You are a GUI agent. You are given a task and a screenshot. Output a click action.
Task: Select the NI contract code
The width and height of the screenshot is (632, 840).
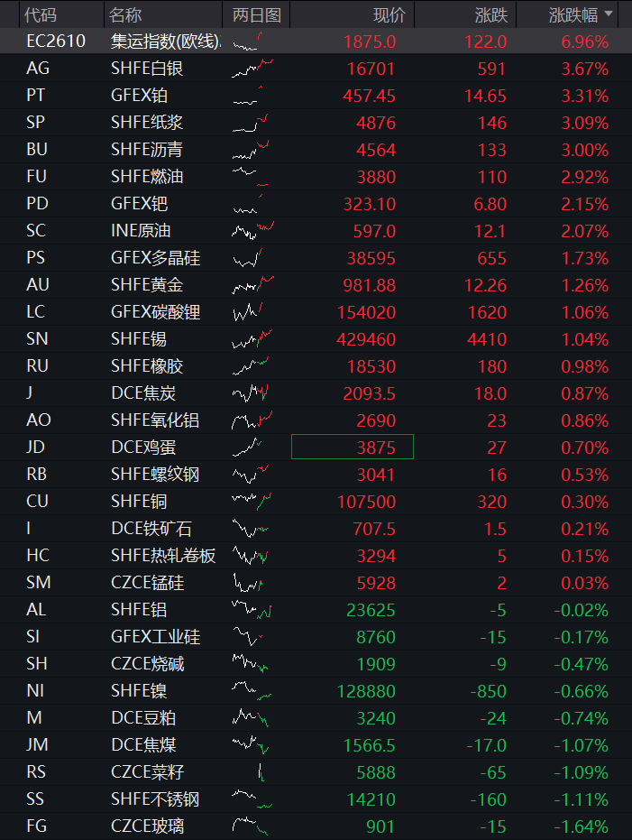pyautogui.click(x=35, y=690)
